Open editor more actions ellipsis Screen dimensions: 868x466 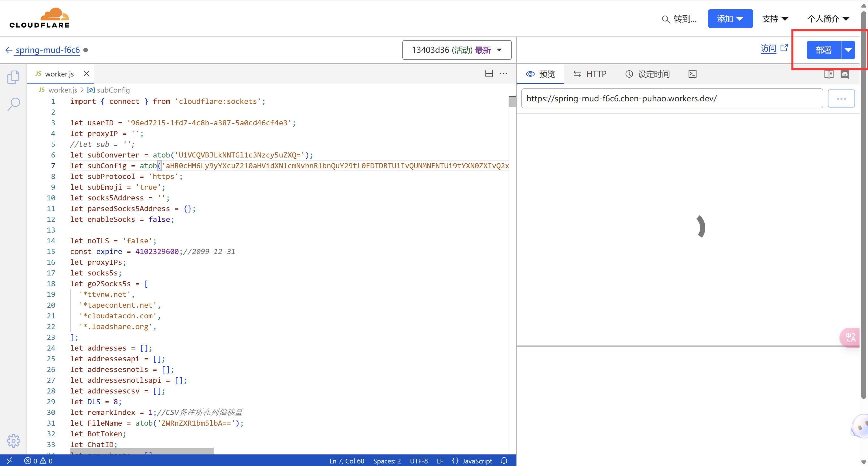504,73
